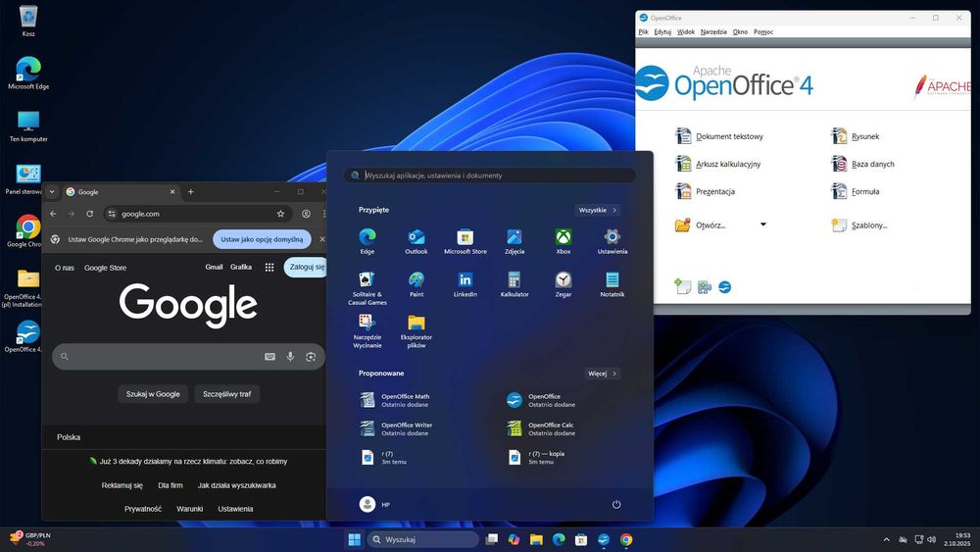Open OpenOffice Math from Proponowane
This screenshot has width=980, height=552.
tap(395, 400)
